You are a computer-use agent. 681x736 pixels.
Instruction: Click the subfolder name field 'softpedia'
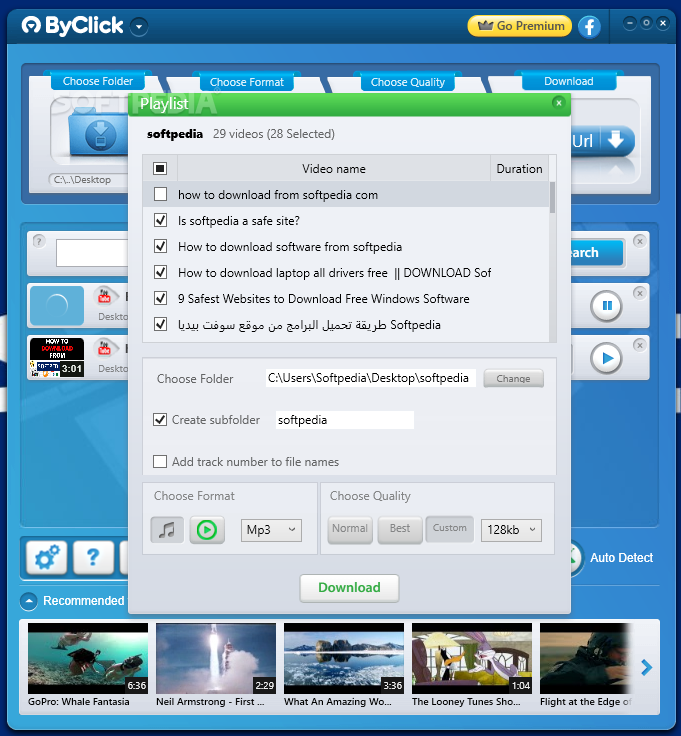click(x=344, y=420)
